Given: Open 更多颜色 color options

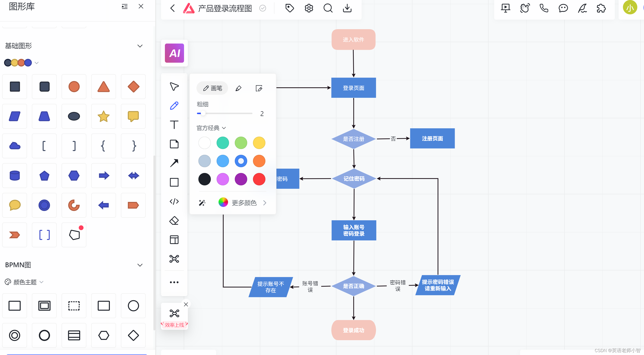Looking at the screenshot, I should point(244,203).
